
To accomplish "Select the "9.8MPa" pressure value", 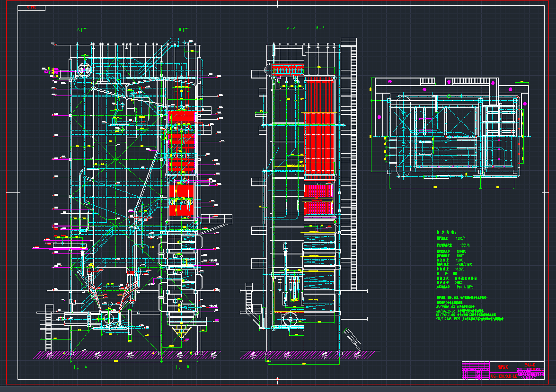I will pyautogui.click(x=461, y=252).
